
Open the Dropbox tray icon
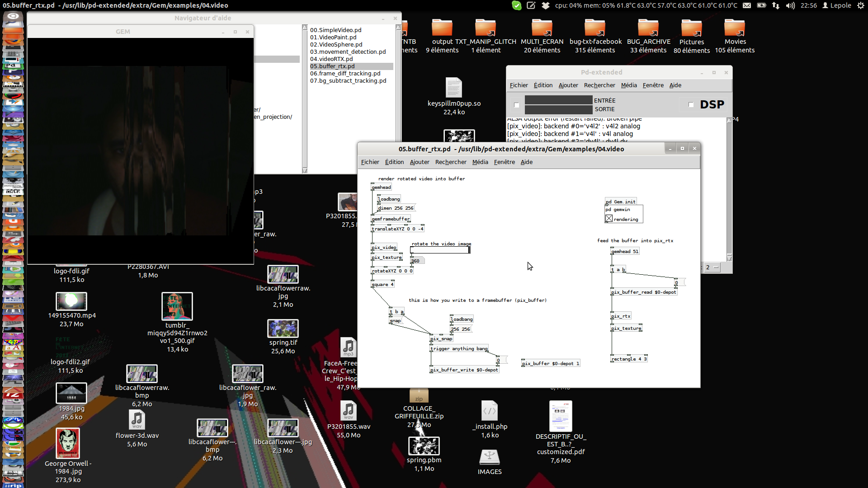(546, 5)
